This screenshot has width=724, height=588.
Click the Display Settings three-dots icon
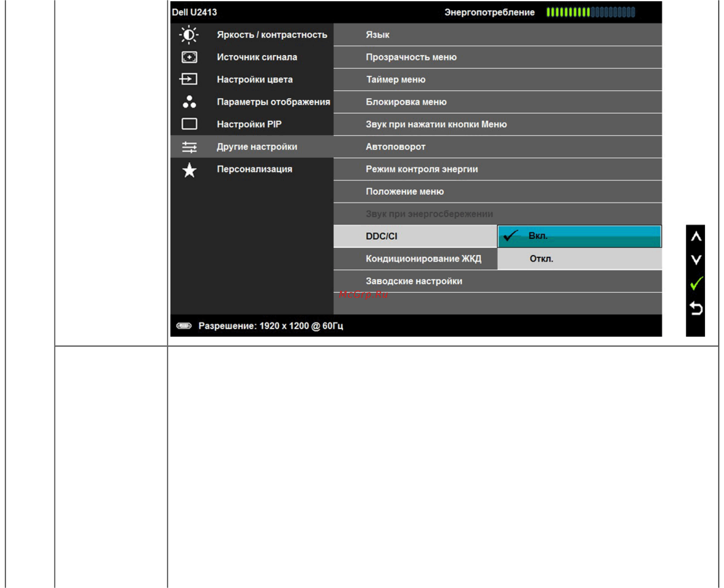click(189, 102)
